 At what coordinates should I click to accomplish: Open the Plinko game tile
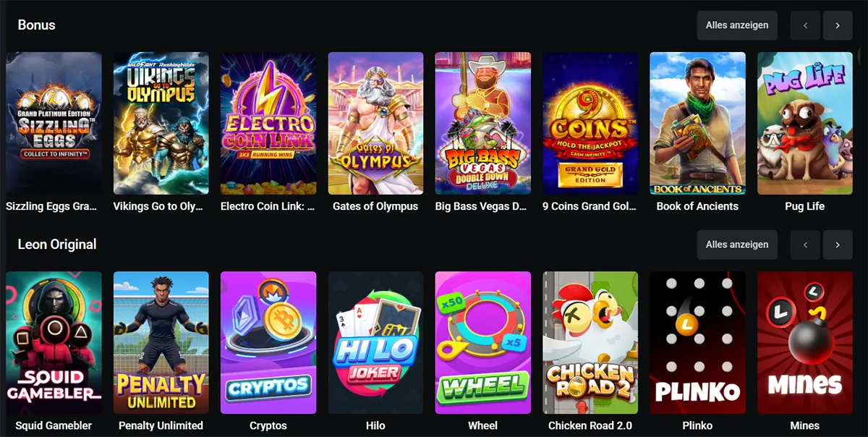tap(697, 343)
